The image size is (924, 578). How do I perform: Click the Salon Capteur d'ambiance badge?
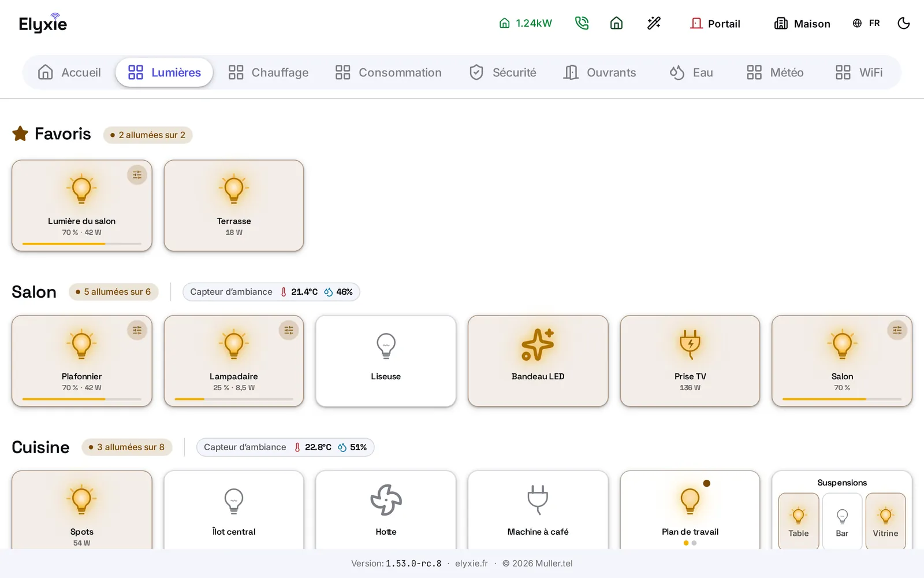tap(271, 292)
